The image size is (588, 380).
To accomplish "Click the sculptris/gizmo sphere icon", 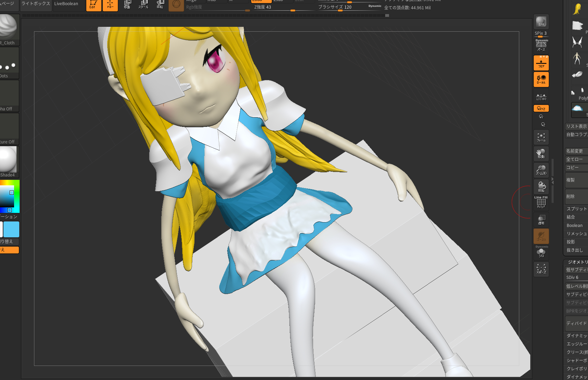I will (176, 5).
